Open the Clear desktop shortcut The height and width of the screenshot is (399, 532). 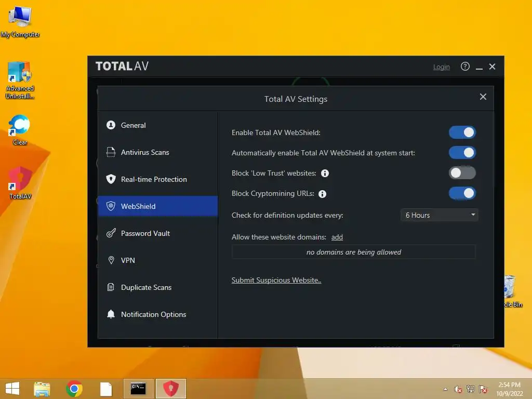pyautogui.click(x=20, y=130)
